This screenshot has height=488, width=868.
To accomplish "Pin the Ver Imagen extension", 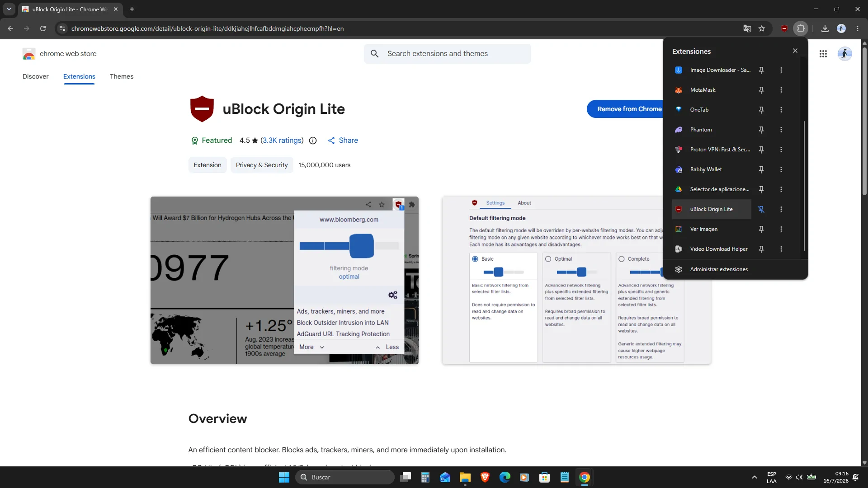I will (761, 229).
